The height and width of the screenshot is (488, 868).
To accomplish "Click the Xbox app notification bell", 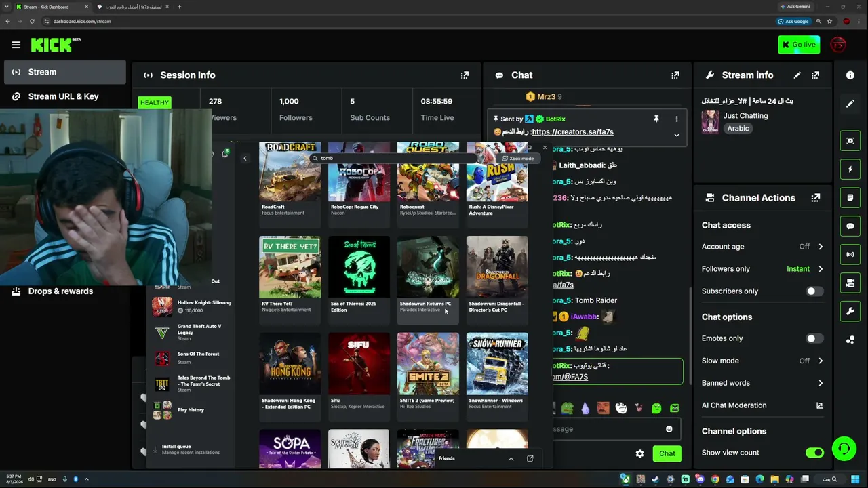I will tap(224, 154).
